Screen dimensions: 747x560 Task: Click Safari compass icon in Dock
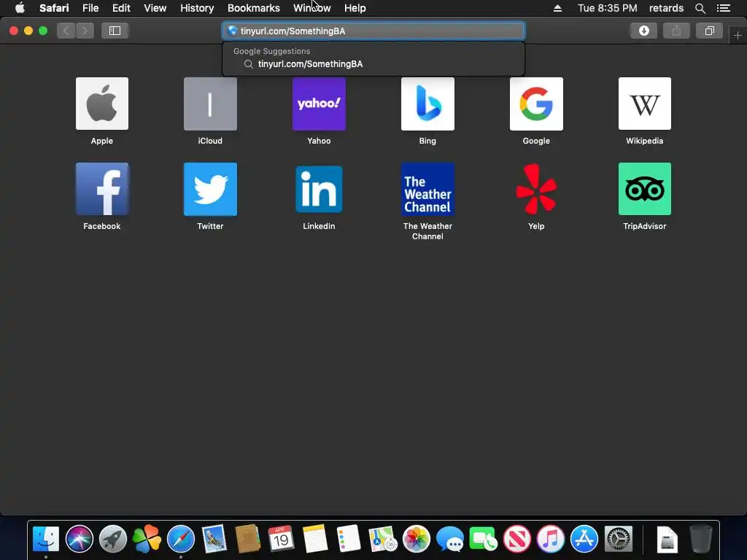(x=181, y=539)
